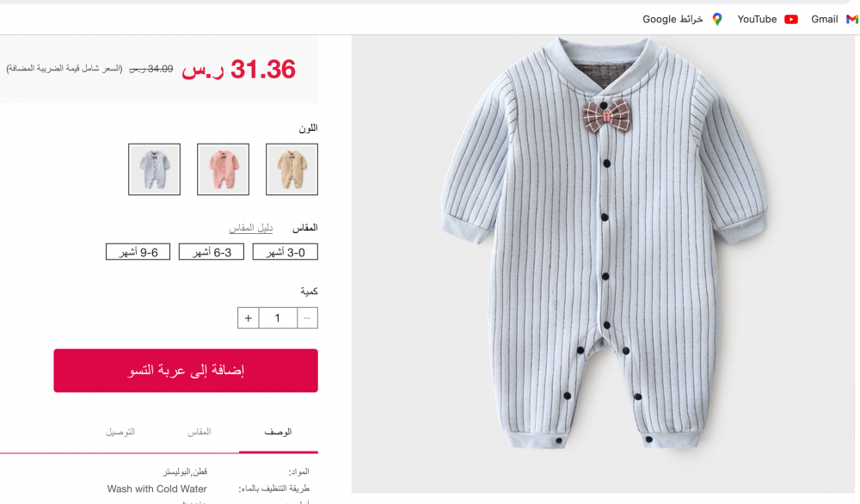Choose the 0-3 months size option
This screenshot has height=504, width=860.
[286, 252]
